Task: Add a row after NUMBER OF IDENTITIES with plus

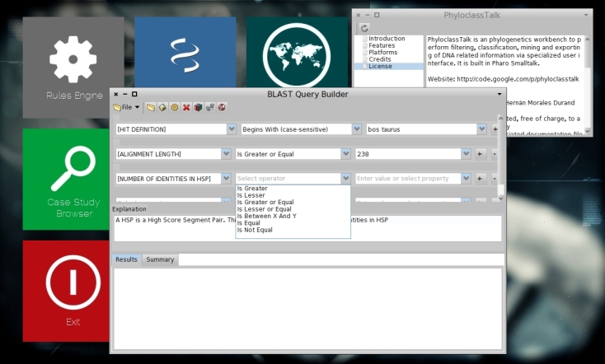Action: (480, 179)
